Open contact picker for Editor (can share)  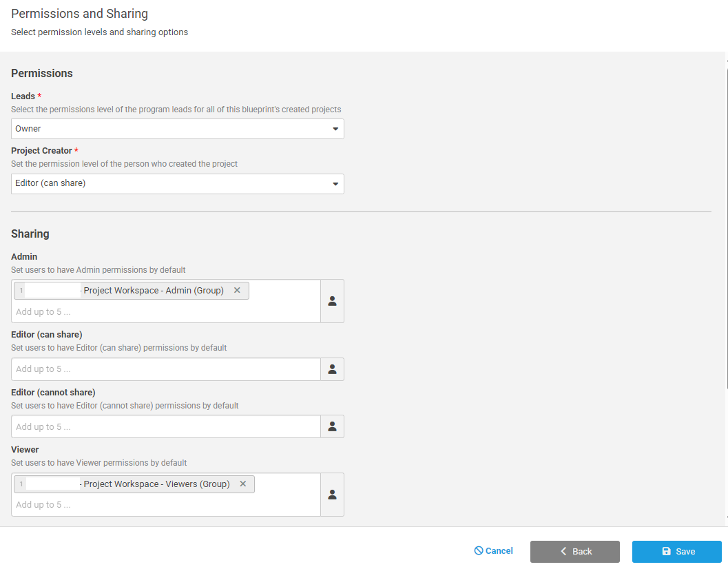332,369
